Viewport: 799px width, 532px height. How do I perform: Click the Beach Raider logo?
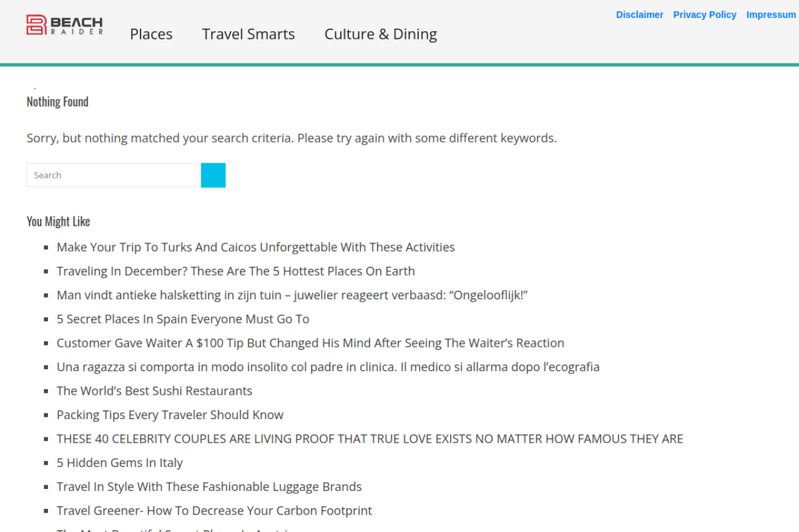click(x=64, y=25)
